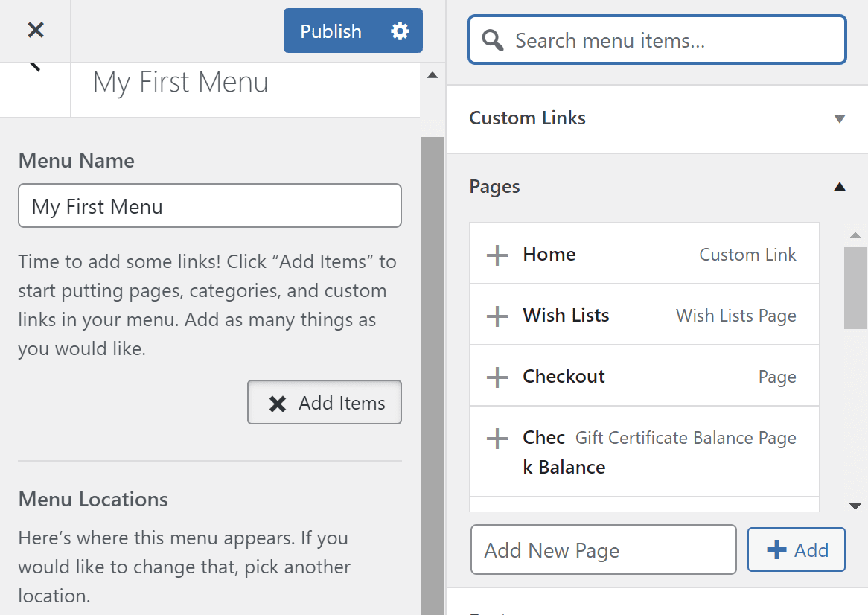Viewport: 868px width, 615px height.
Task: Click the down arrow below the Pages list
Action: 855,505
